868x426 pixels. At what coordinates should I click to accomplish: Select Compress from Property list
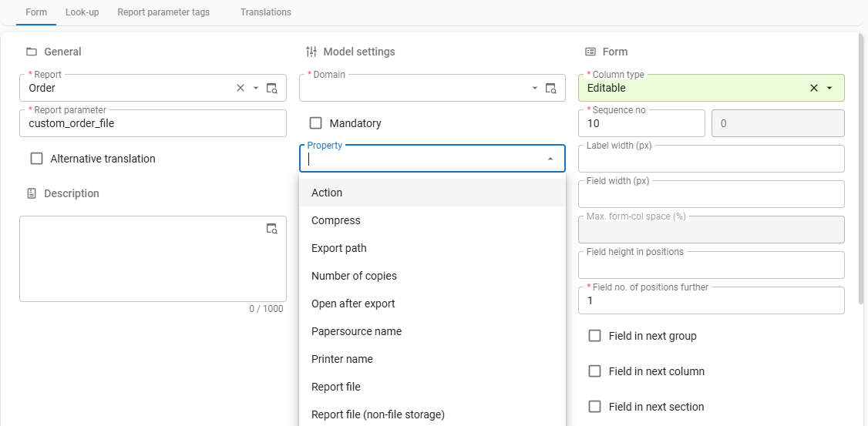point(432,220)
